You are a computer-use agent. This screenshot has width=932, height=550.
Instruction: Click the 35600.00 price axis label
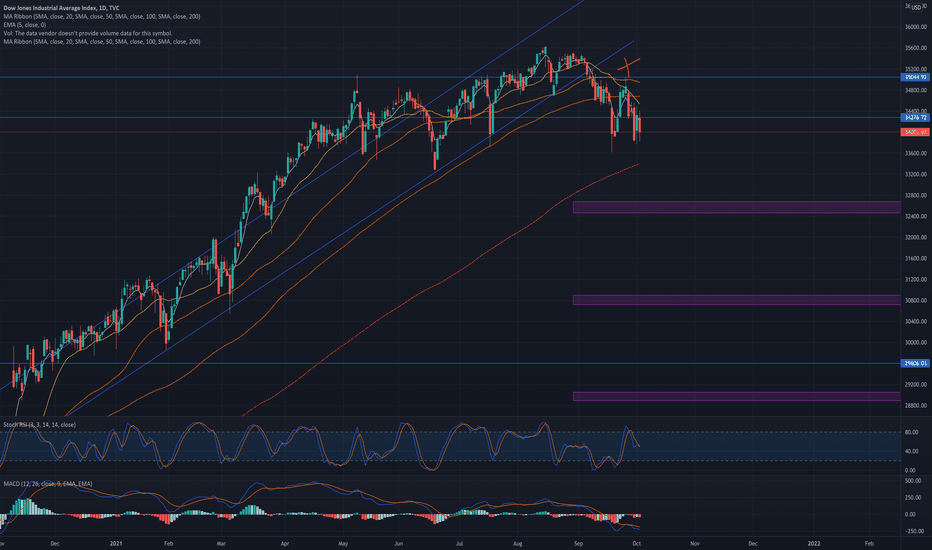916,48
